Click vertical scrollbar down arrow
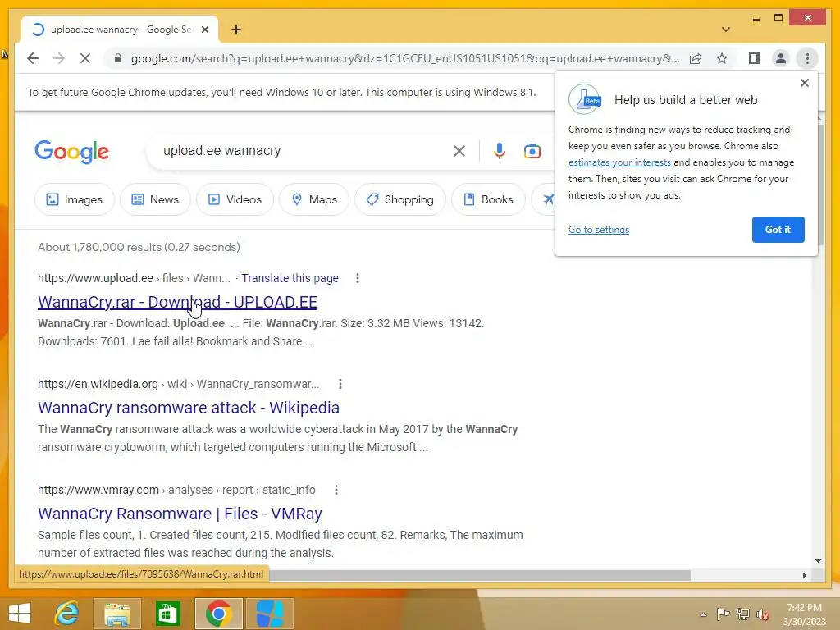Screen dimensions: 840x630 (818, 561)
